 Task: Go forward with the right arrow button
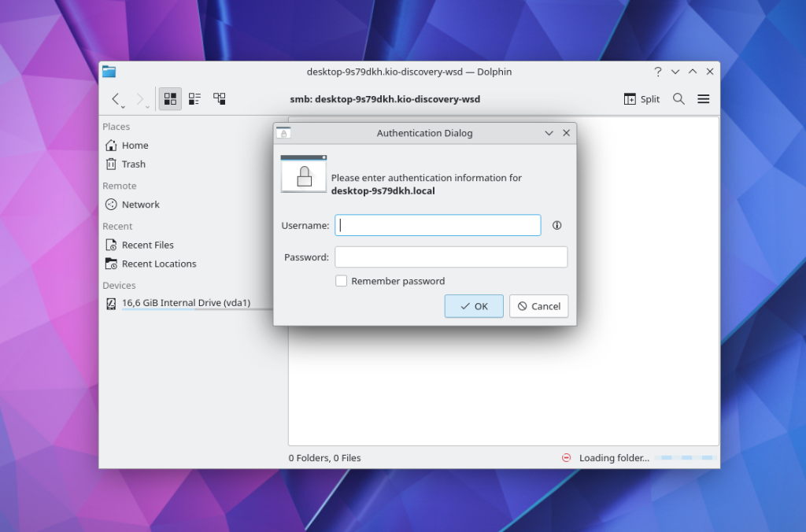click(x=140, y=98)
